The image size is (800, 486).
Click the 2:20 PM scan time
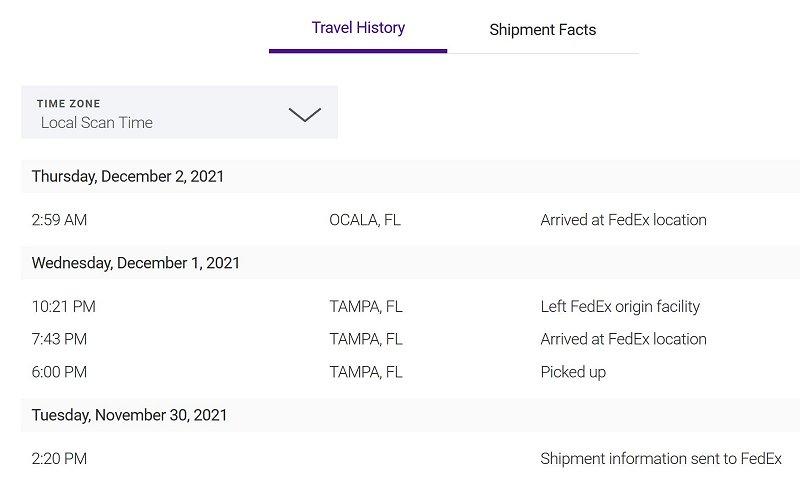[x=59, y=458]
